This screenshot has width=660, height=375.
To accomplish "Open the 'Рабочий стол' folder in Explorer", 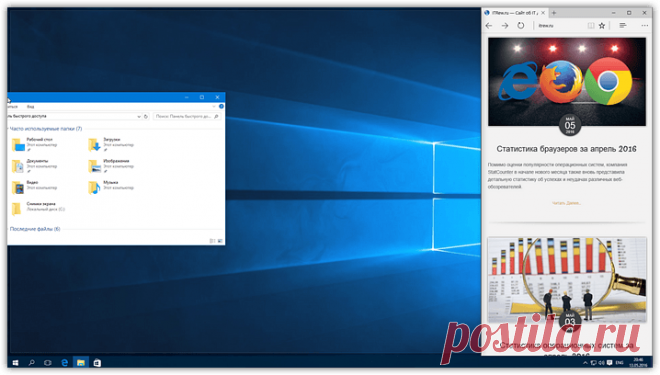I will coord(34,144).
